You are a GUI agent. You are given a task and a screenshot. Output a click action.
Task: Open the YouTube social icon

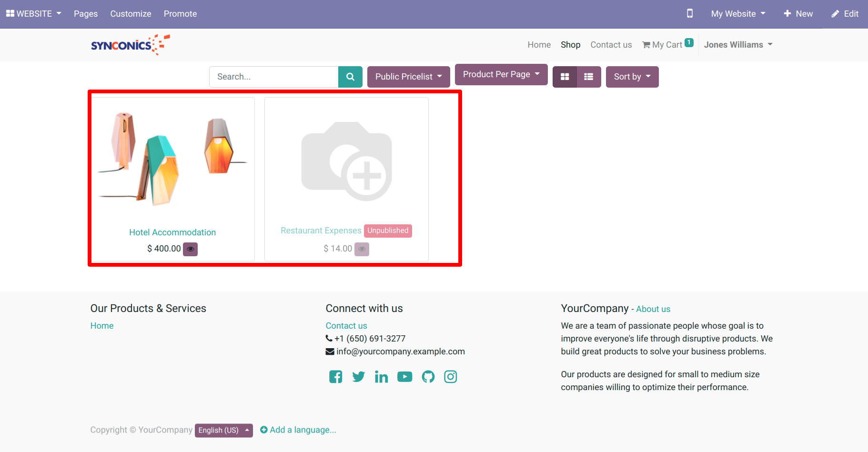tap(404, 377)
